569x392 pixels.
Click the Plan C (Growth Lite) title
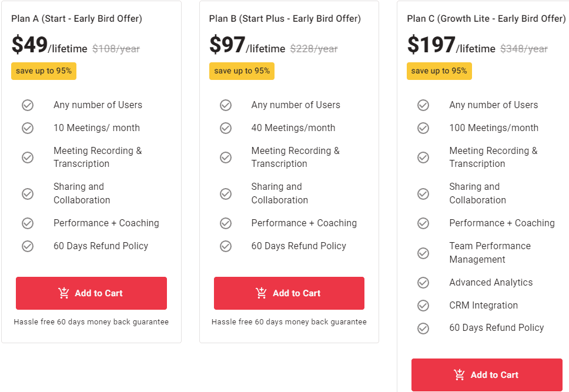(x=487, y=18)
